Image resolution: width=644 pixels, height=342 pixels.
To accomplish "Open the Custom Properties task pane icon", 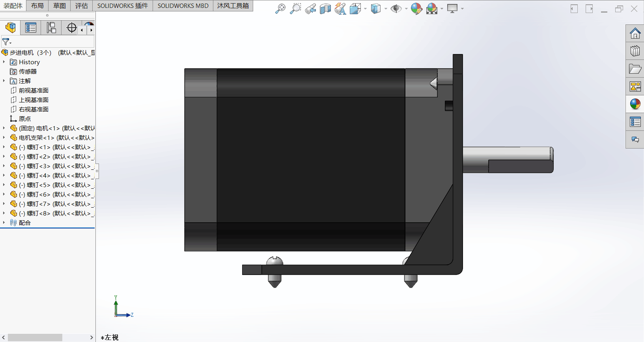I will click(635, 122).
